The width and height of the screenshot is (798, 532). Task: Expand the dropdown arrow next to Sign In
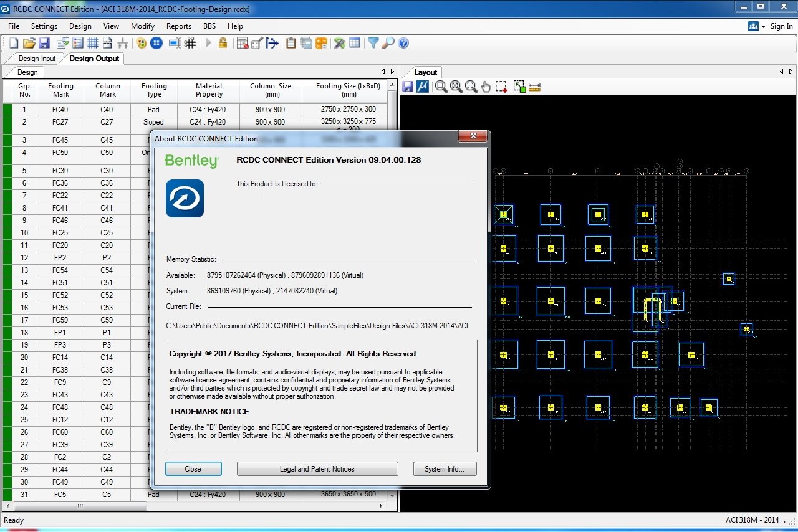[764, 27]
